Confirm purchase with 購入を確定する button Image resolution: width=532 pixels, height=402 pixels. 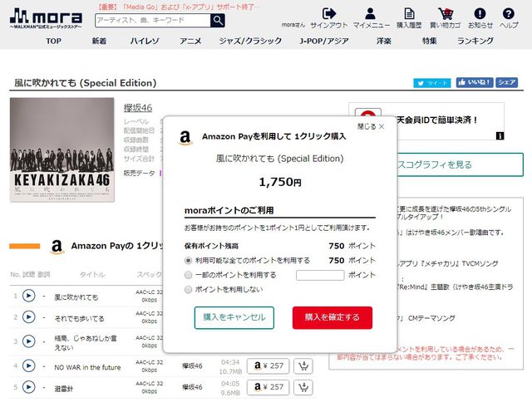332,317
